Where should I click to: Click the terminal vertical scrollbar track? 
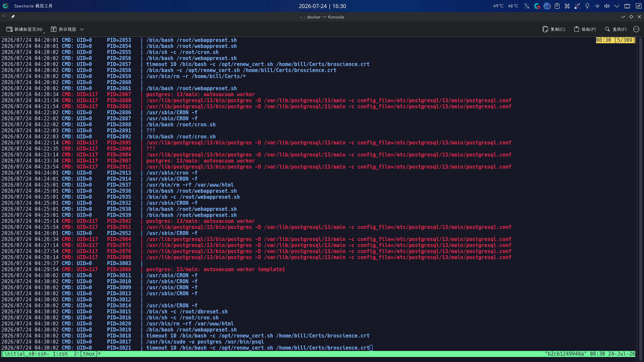(640, 194)
